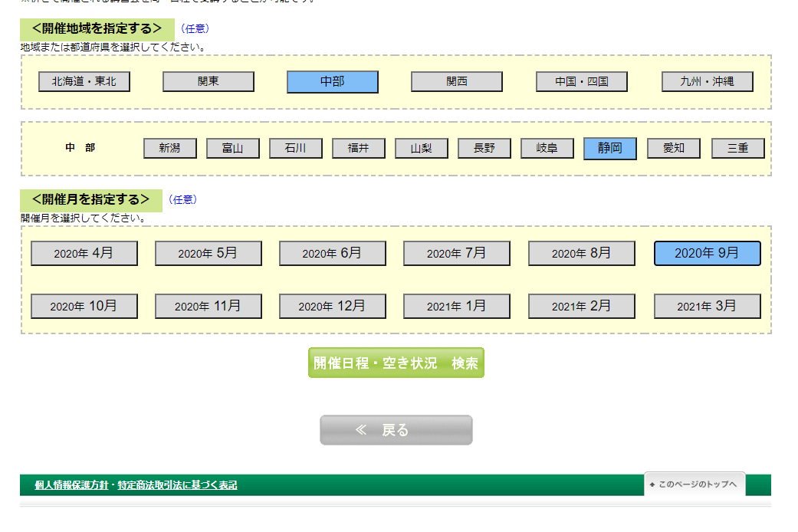Select the 2020年 4月 month button
Screen dimensions: 798x532
click(84, 254)
